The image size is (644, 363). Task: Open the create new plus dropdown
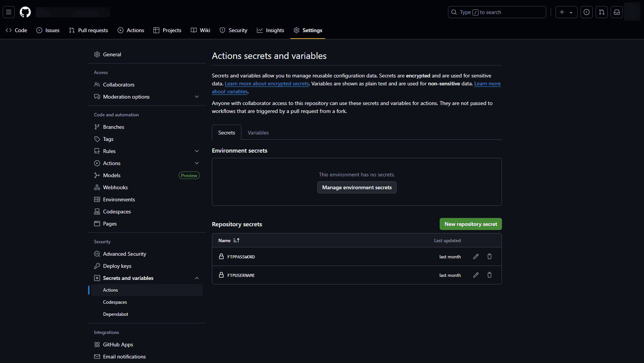coord(566,12)
